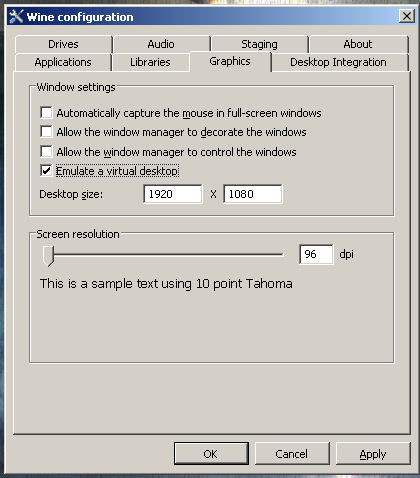420x478 pixels.
Task: Show the About tab
Action: (358, 44)
